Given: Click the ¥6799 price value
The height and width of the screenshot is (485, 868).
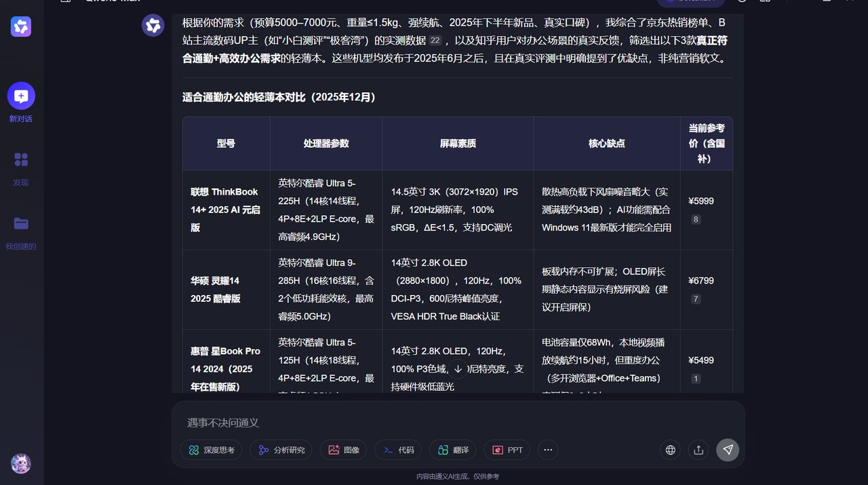Looking at the screenshot, I should click(701, 280).
